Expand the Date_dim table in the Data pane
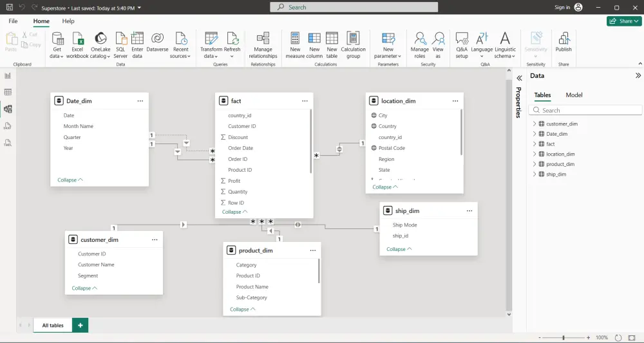644x343 pixels. tap(535, 134)
